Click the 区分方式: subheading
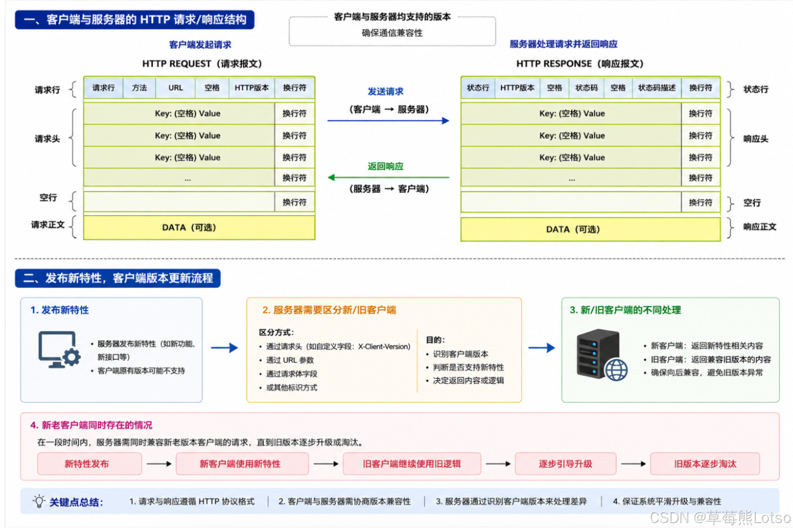This screenshot has height=532, width=793. pyautogui.click(x=277, y=333)
